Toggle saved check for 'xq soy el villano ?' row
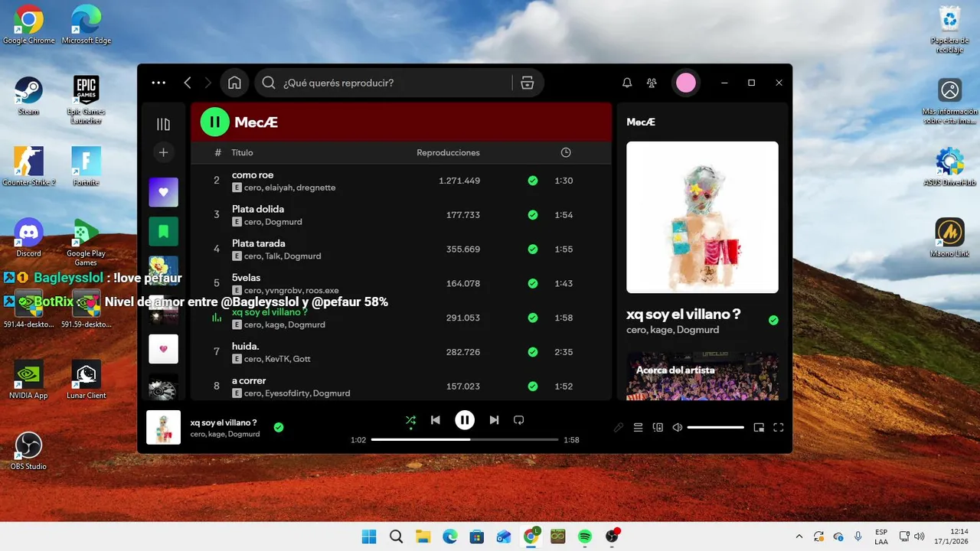The height and width of the screenshot is (551, 980). click(533, 318)
